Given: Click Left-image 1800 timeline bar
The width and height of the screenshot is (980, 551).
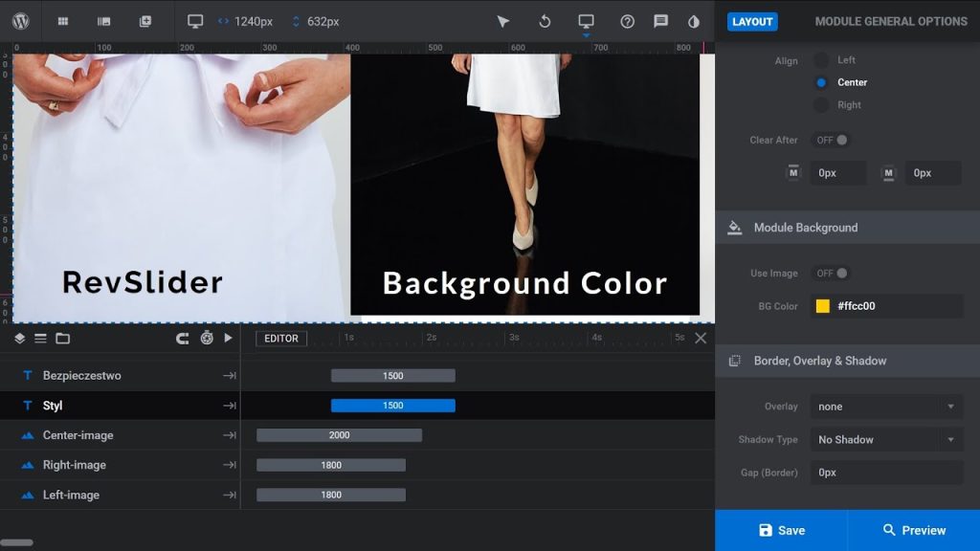Looking at the screenshot, I should point(331,495).
